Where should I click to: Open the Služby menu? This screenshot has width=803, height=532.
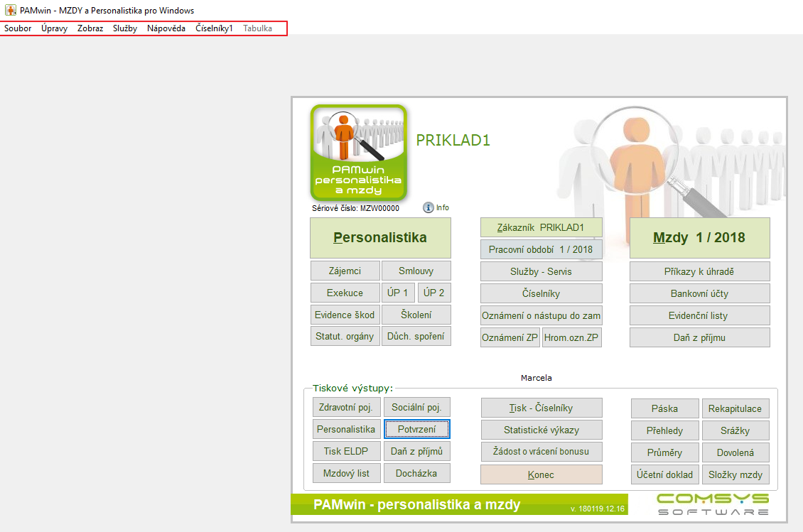(x=125, y=28)
